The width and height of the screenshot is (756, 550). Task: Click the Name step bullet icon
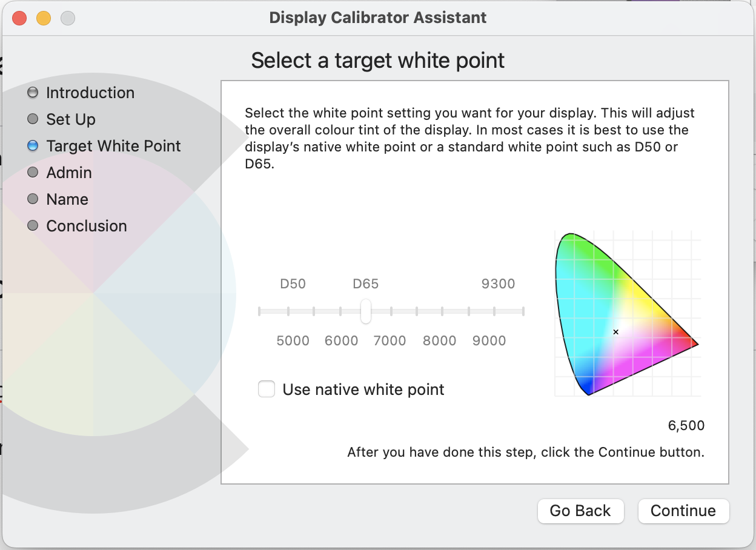[x=33, y=199]
